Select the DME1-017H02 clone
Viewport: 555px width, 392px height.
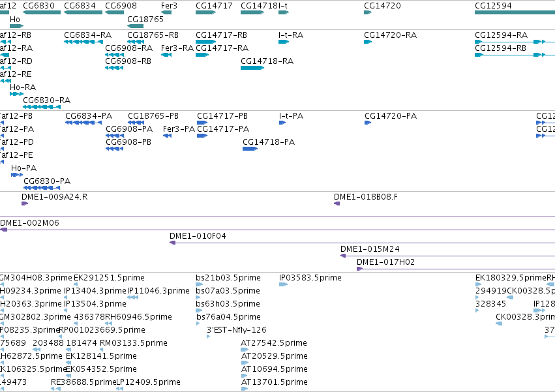456,269
